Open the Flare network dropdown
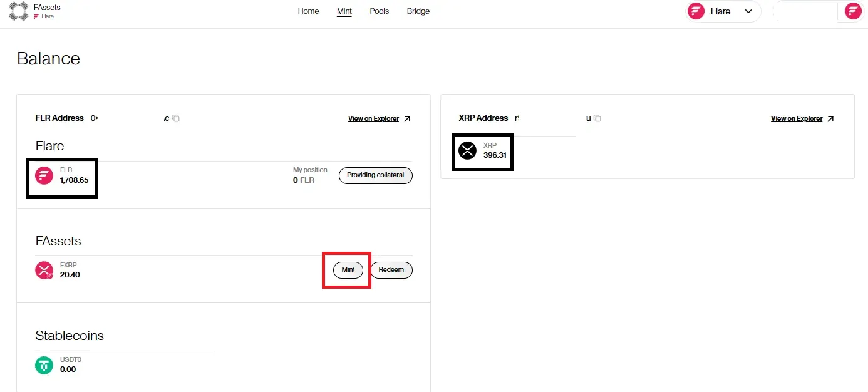The height and width of the screenshot is (392, 868). click(723, 11)
